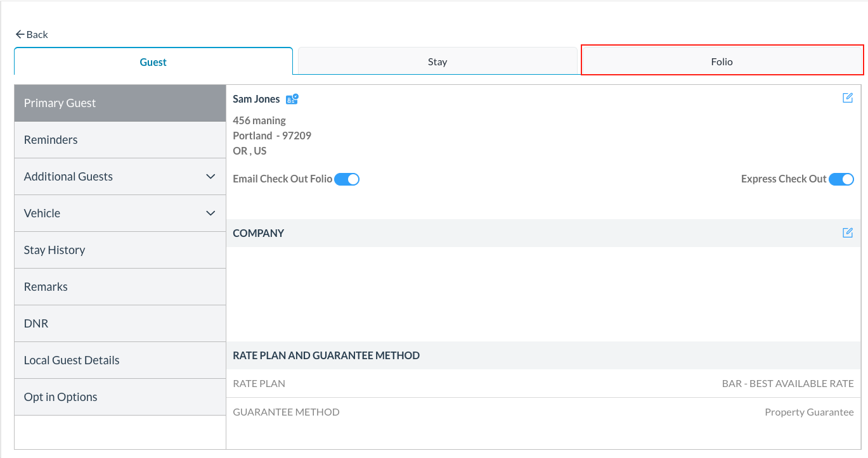The height and width of the screenshot is (458, 868).
Task: Open the Remarks section
Action: 120,286
